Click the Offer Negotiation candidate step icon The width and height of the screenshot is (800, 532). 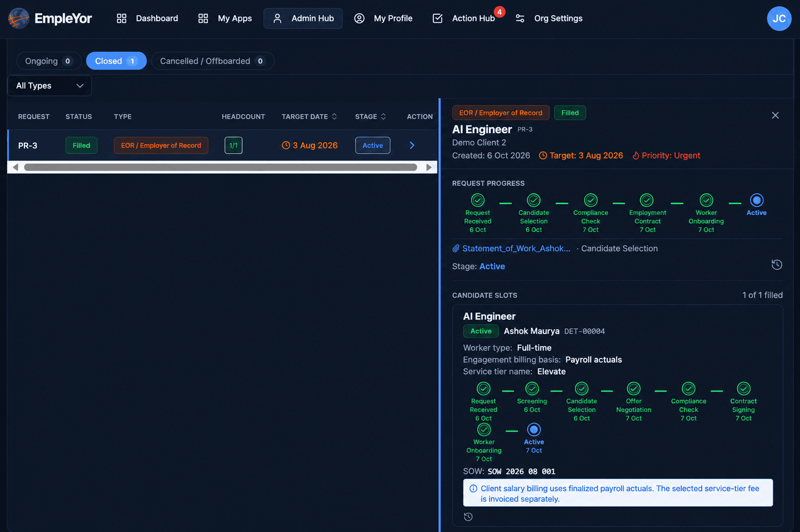pos(633,388)
